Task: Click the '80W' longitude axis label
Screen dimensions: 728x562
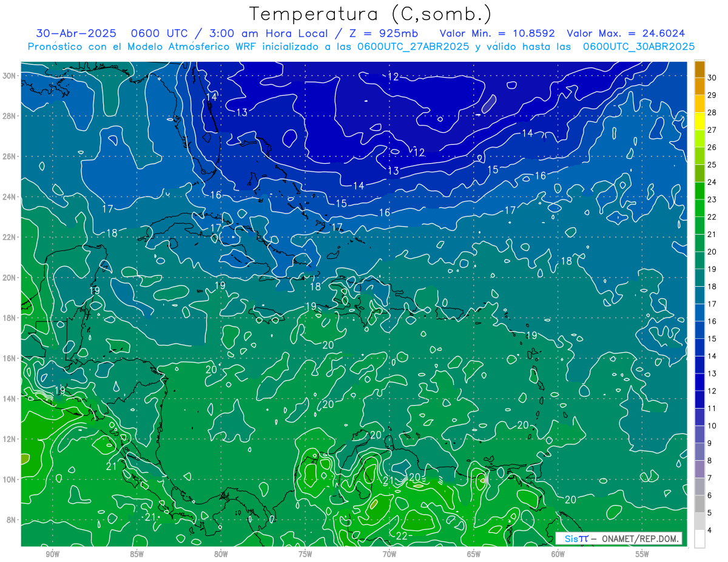Action: click(x=221, y=554)
